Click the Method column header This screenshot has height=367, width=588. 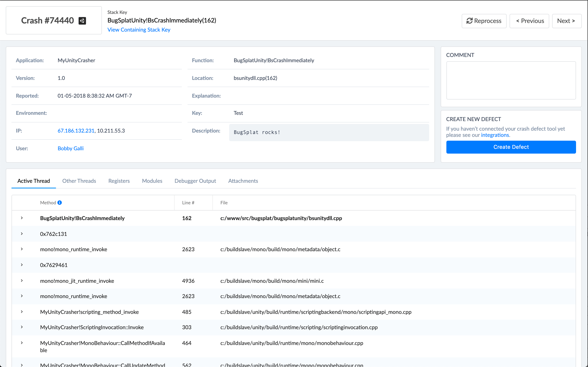[x=48, y=203]
